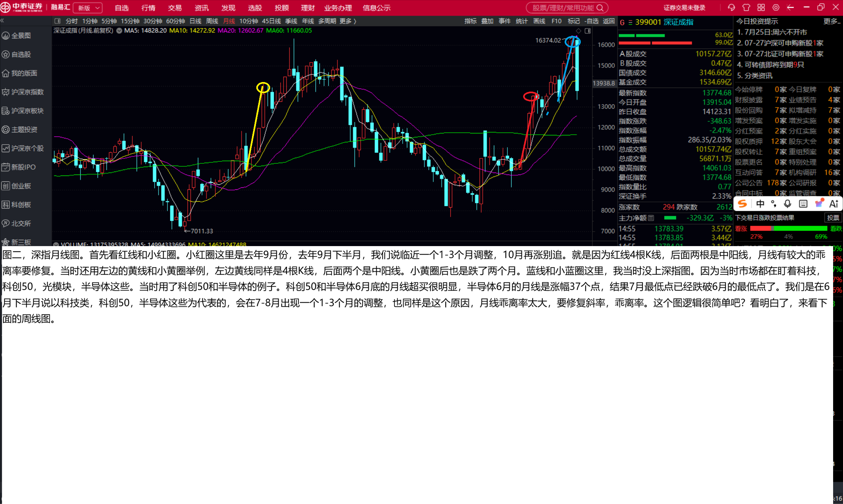Click 更多.. in 今日投资提示 panel

831,21
